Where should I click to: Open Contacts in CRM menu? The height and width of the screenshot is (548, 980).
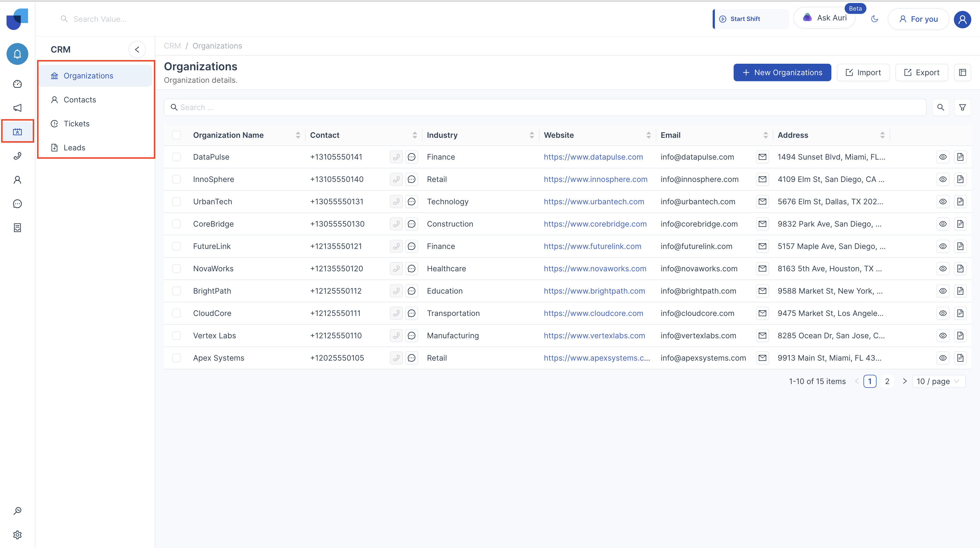pos(96,100)
